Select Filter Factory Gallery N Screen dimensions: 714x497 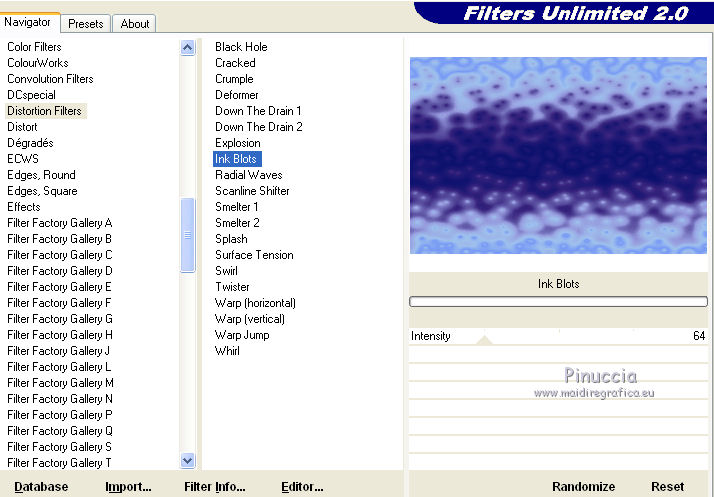point(60,399)
